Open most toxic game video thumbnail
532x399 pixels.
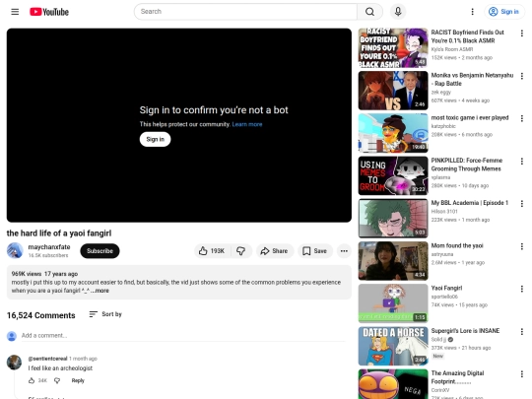pos(393,133)
